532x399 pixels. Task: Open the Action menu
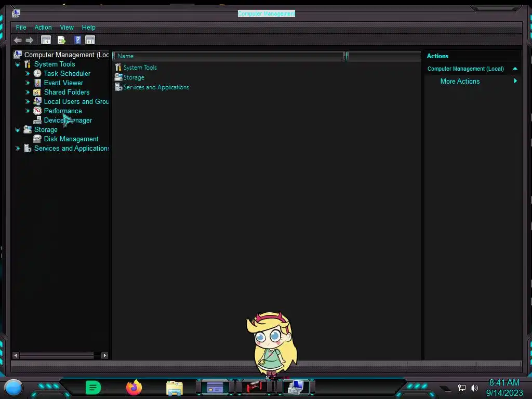point(43,28)
